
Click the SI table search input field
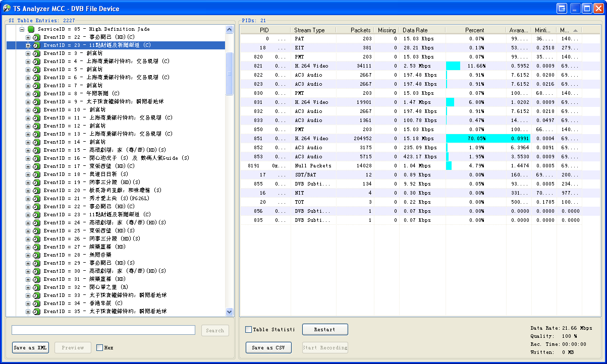pyautogui.click(x=103, y=330)
